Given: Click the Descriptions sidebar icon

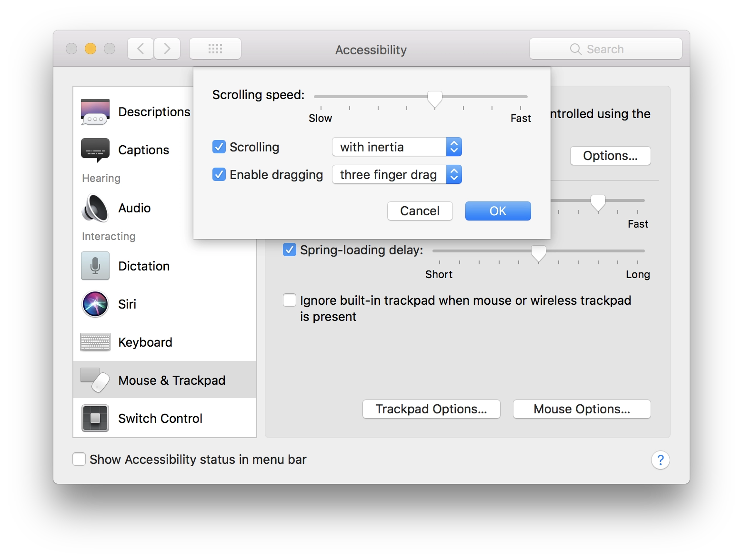Looking at the screenshot, I should (x=95, y=112).
